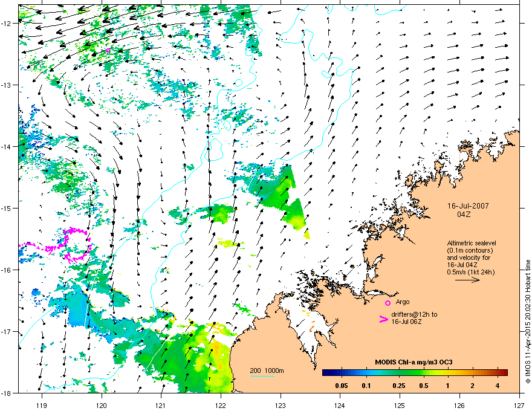Viewport: 532px width, 411px height.
Task: Click the '0.5m/s (1kt 24h)' scale text
Action: (470, 272)
